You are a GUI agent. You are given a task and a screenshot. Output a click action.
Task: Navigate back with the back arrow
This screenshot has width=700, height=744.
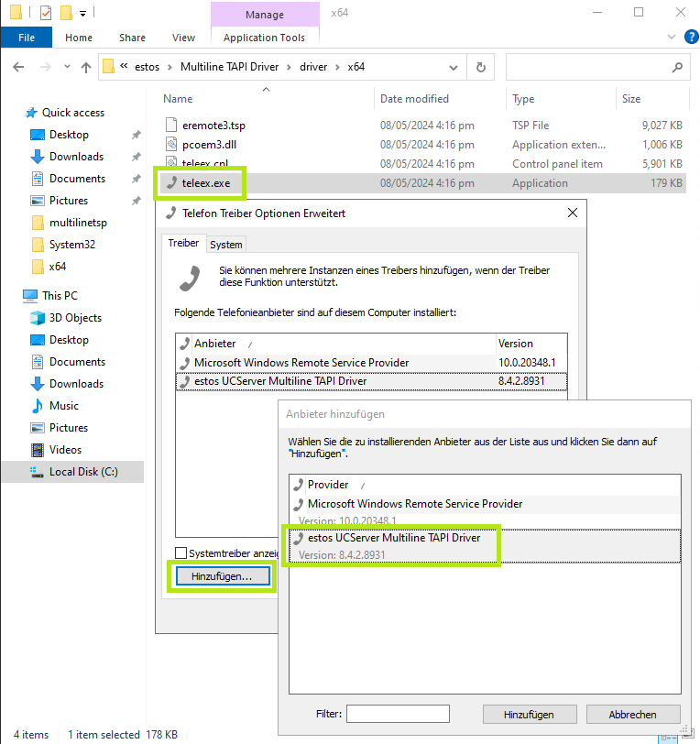pyautogui.click(x=19, y=67)
